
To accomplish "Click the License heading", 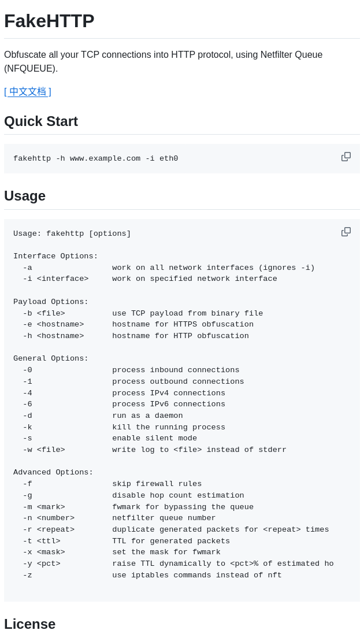I will (x=29, y=624).
